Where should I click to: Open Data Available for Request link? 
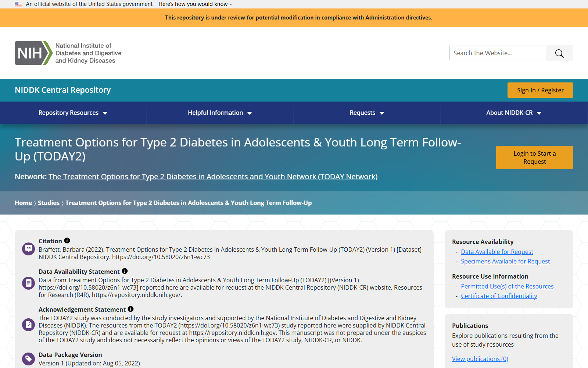click(x=497, y=252)
